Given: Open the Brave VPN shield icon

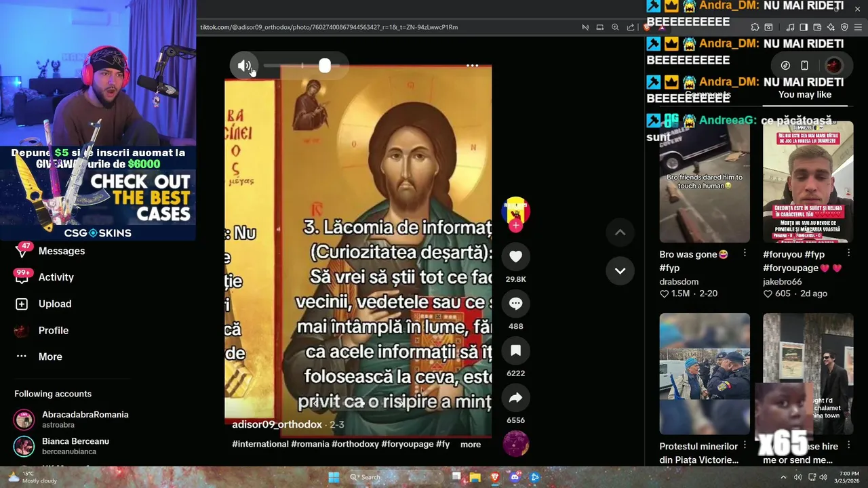Looking at the screenshot, I should pos(844,27).
